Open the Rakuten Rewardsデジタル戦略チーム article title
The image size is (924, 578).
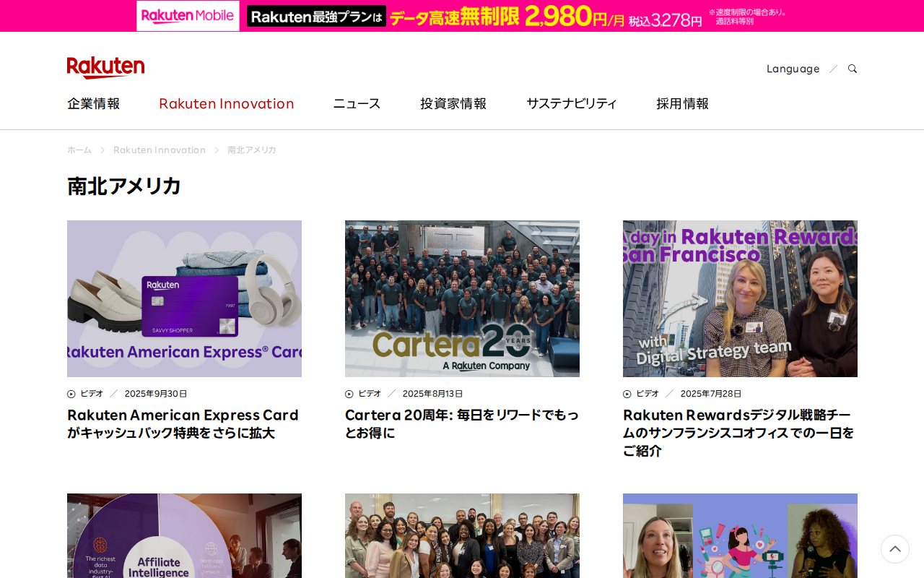point(739,433)
